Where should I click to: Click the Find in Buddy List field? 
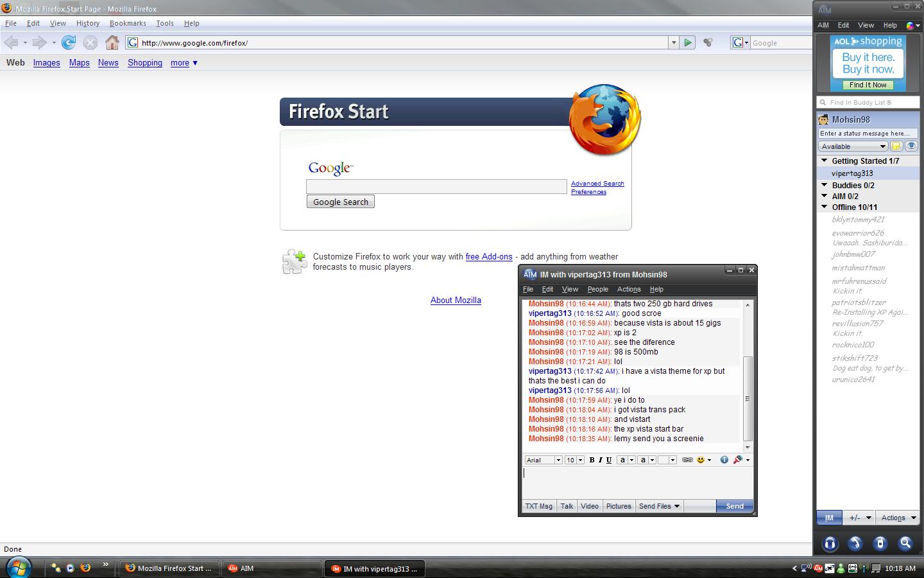click(x=868, y=102)
